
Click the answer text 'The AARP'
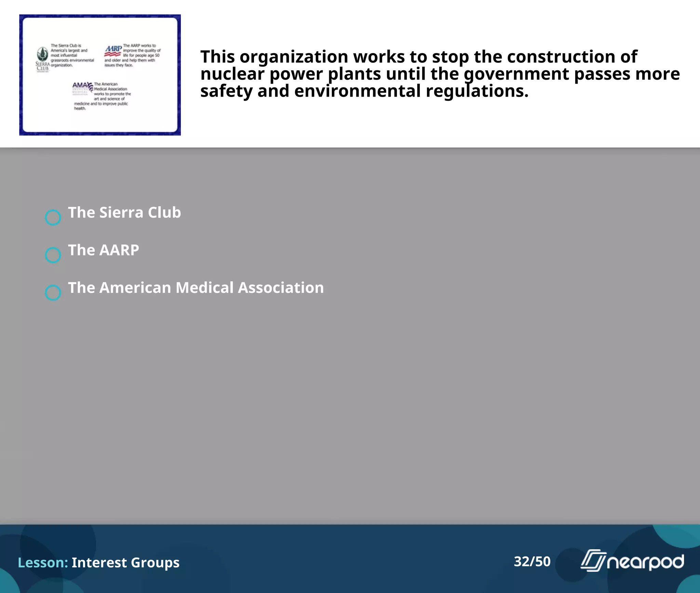(x=104, y=250)
